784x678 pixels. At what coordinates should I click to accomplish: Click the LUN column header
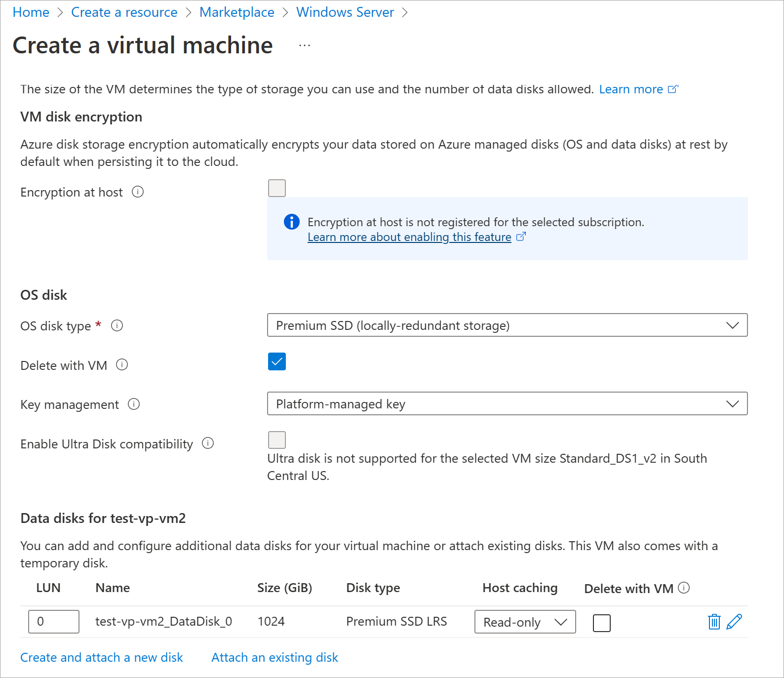[48, 588]
